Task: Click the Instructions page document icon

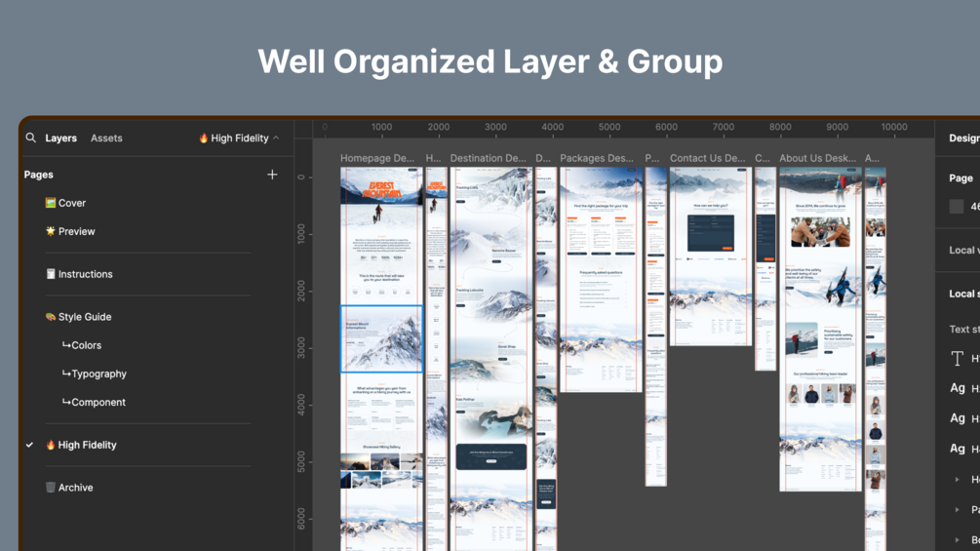Action: (50, 274)
